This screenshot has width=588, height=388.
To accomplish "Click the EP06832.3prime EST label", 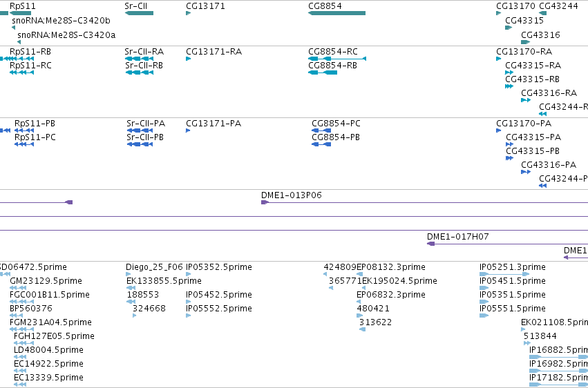I will click(x=391, y=295).
